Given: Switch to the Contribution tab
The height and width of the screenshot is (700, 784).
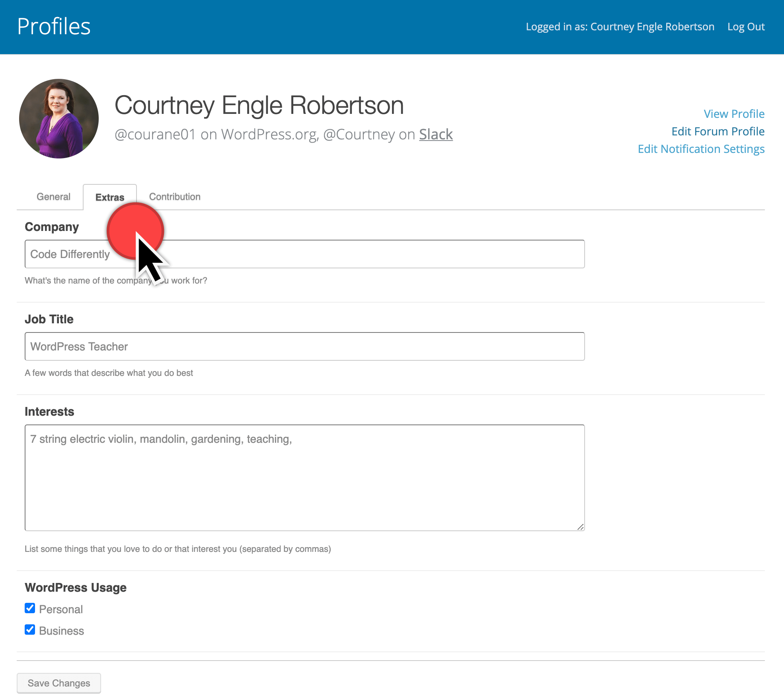Looking at the screenshot, I should tap(175, 197).
